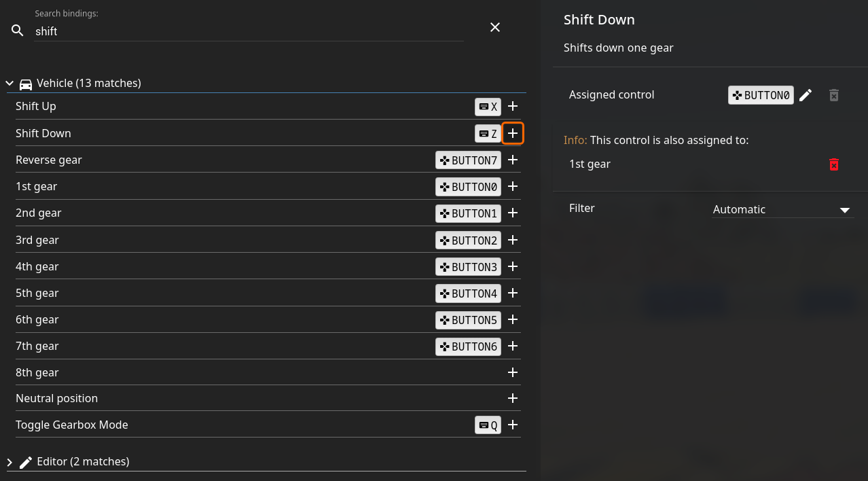
Task: Add a binding to Toggle Gearbox Mode
Action: pos(513,425)
